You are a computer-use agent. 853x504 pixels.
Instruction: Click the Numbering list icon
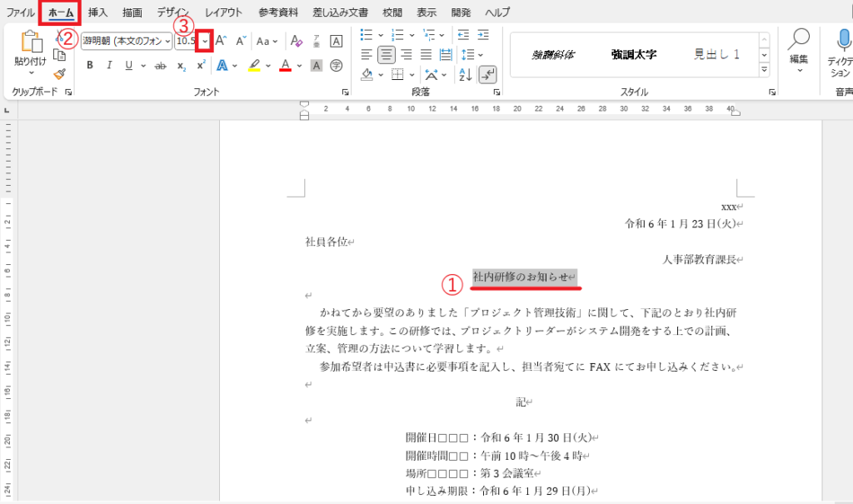(x=397, y=35)
